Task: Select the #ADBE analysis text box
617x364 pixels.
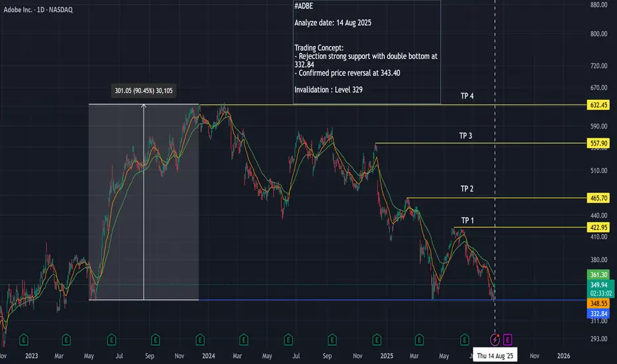Action: 367,52
